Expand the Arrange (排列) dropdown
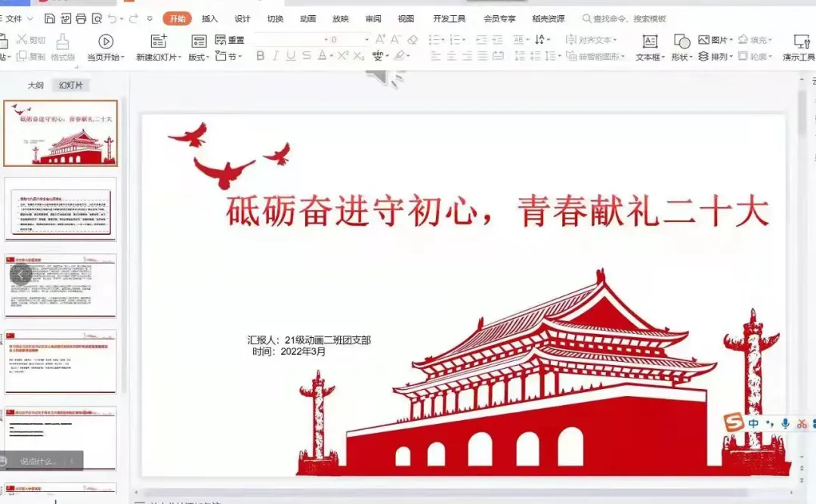This screenshot has width=816, height=504. tap(716, 57)
